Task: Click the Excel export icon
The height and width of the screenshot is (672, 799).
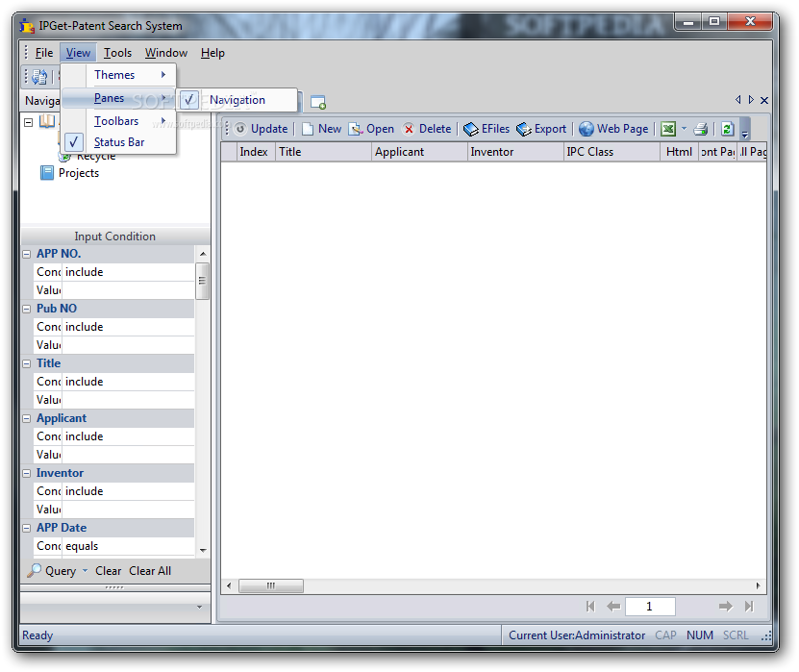Action: click(668, 129)
